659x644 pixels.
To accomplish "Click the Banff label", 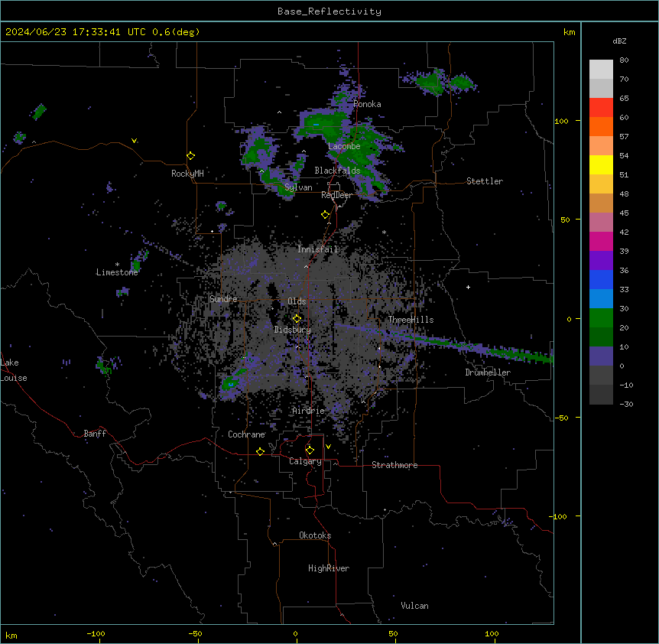I will 95,434.
